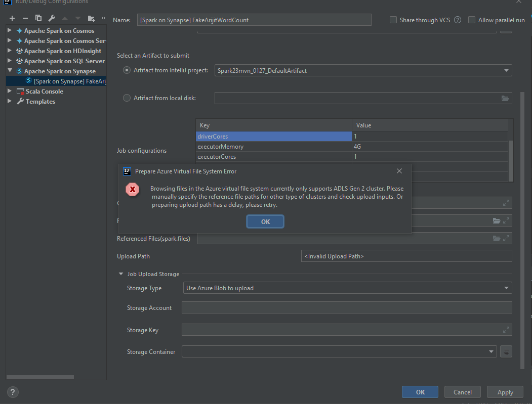
Task: Enable the Allow parallel run checkbox
Action: coord(472,20)
